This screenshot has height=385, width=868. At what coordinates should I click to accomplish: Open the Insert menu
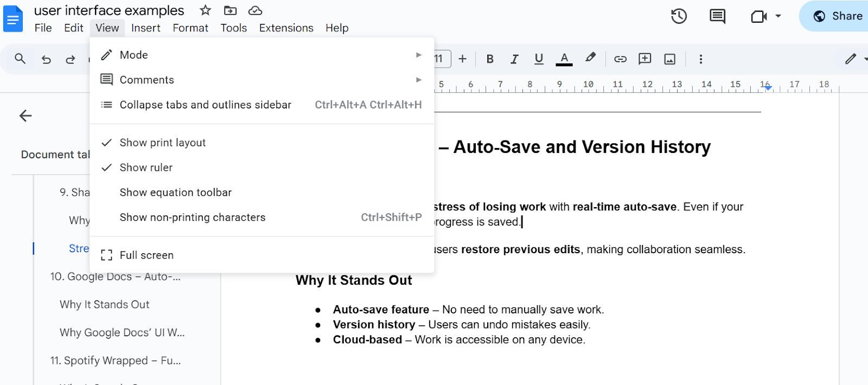pyautogui.click(x=146, y=28)
